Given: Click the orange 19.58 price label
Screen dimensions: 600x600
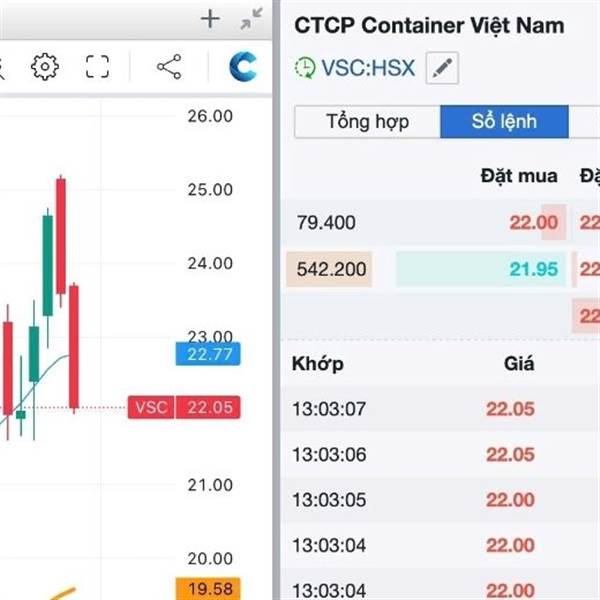Looking at the screenshot, I should point(208,589).
